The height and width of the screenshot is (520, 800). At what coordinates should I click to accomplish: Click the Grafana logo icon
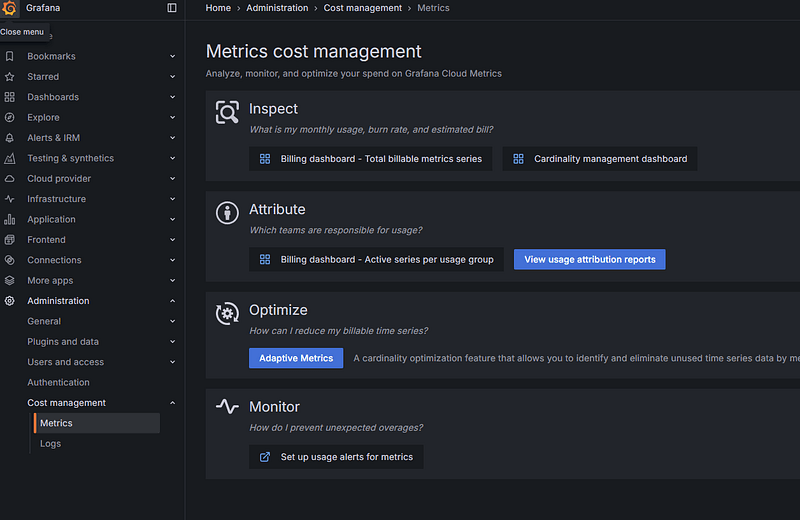point(9,8)
